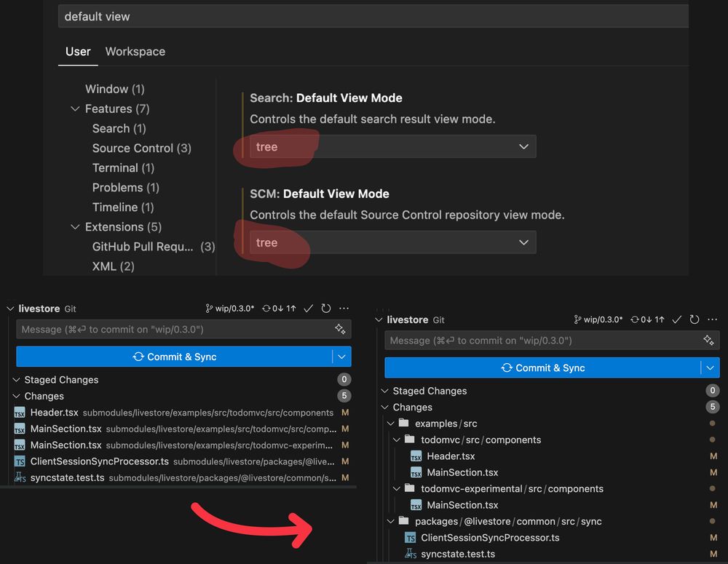Screen dimensions: 728x564
Task: Click sync changes 0↓ 1↑ in right panel
Action: (x=647, y=319)
